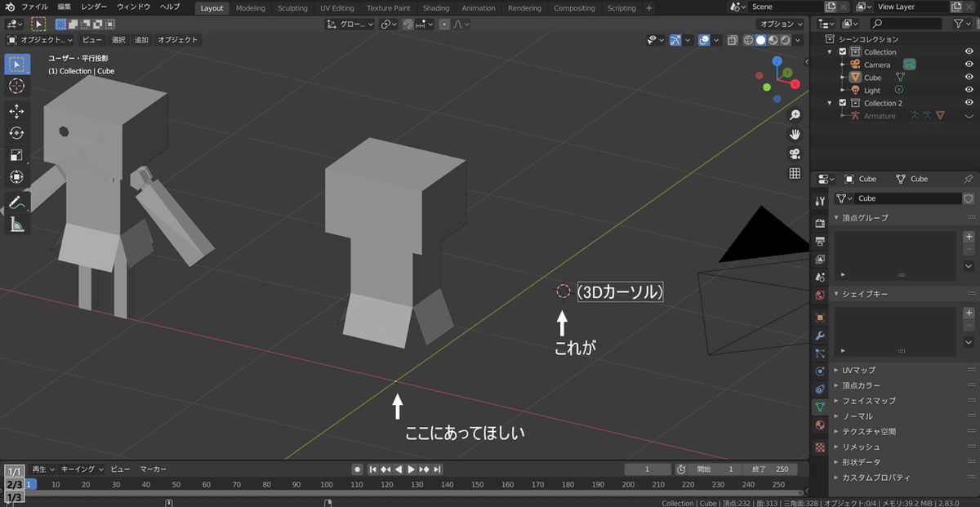Jump to the end frame button

pos(438,469)
